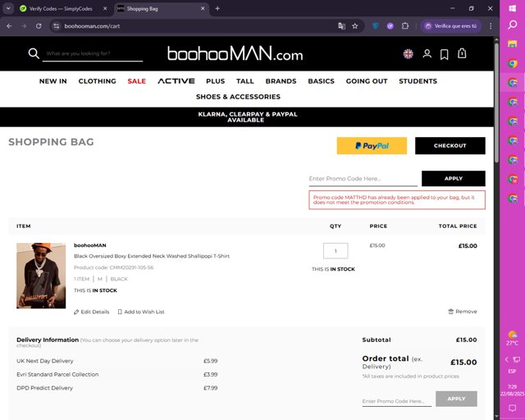
Task: Click the ESP language indicator in taskbar
Action: pos(512,371)
